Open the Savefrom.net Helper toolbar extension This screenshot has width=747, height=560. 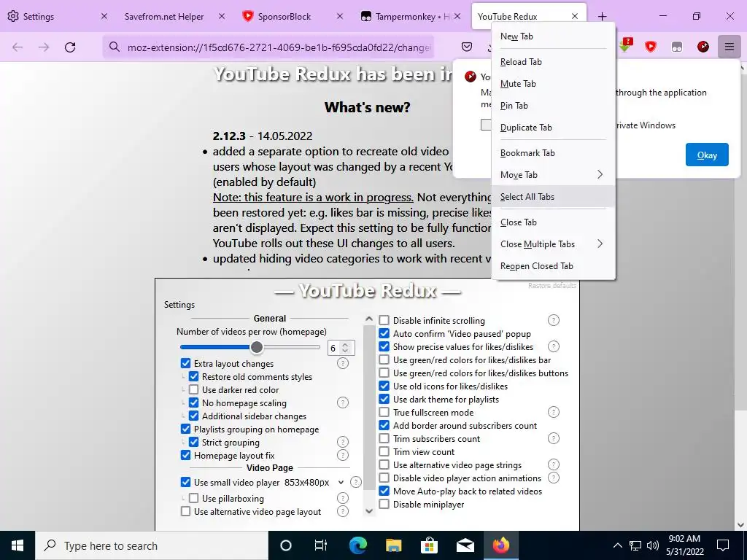click(625, 46)
